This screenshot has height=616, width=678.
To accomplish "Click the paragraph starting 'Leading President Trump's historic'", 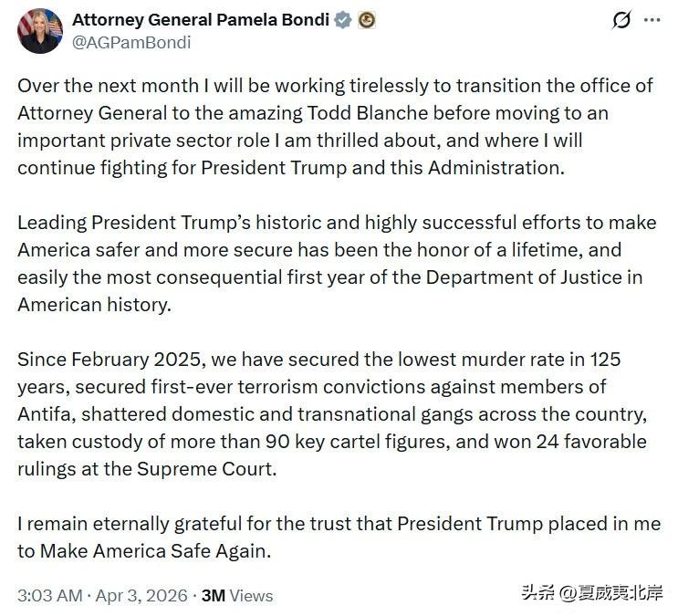I will pos(336,265).
